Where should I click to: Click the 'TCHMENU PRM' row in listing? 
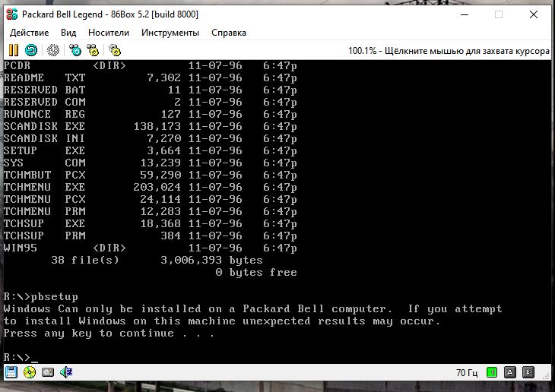tap(150, 211)
